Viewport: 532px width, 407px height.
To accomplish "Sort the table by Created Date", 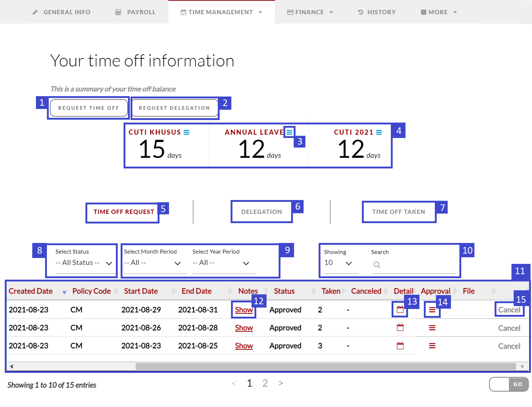I will point(31,291).
